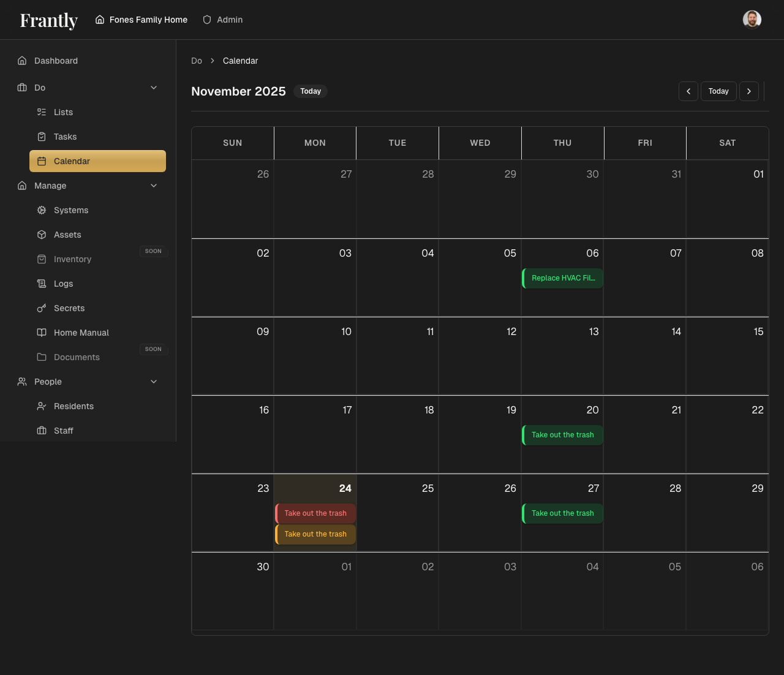Click the Assets box icon
This screenshot has width=784, height=675.
pyautogui.click(x=42, y=235)
